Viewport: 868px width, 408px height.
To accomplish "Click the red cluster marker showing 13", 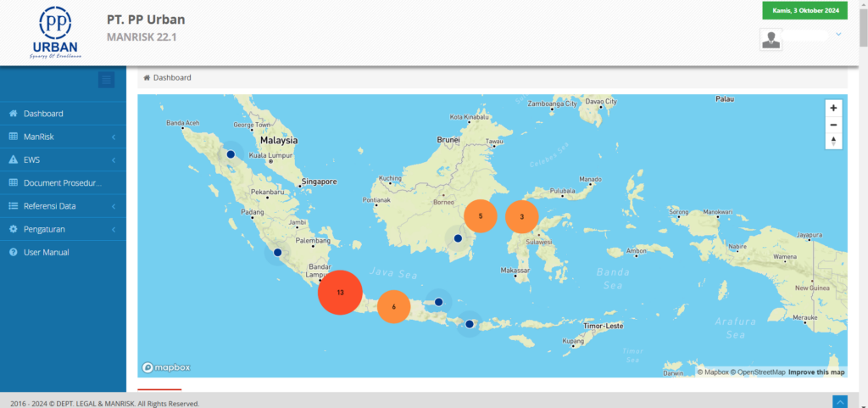I will pyautogui.click(x=340, y=292).
